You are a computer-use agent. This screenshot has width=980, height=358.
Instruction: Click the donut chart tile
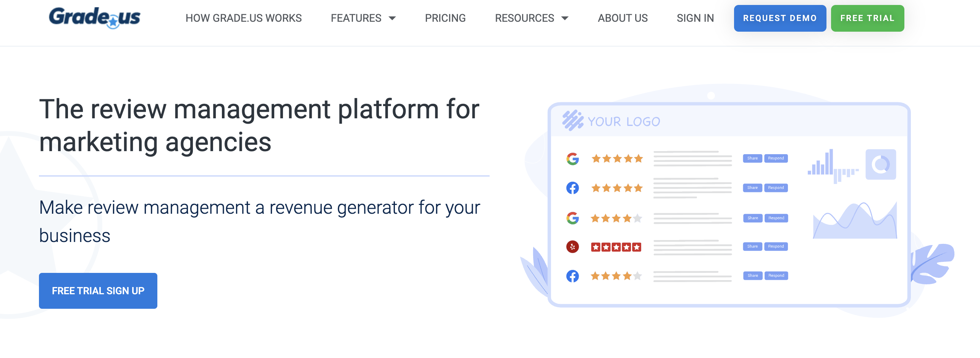tap(881, 164)
